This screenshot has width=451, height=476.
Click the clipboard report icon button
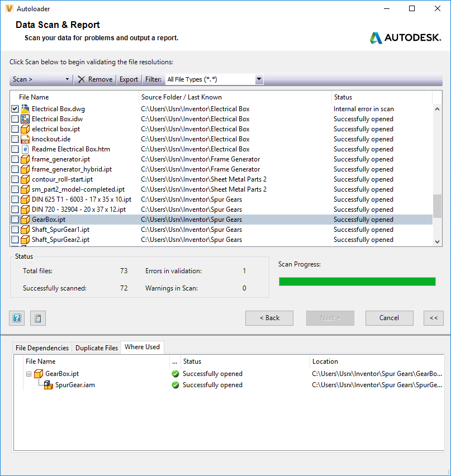click(x=38, y=318)
